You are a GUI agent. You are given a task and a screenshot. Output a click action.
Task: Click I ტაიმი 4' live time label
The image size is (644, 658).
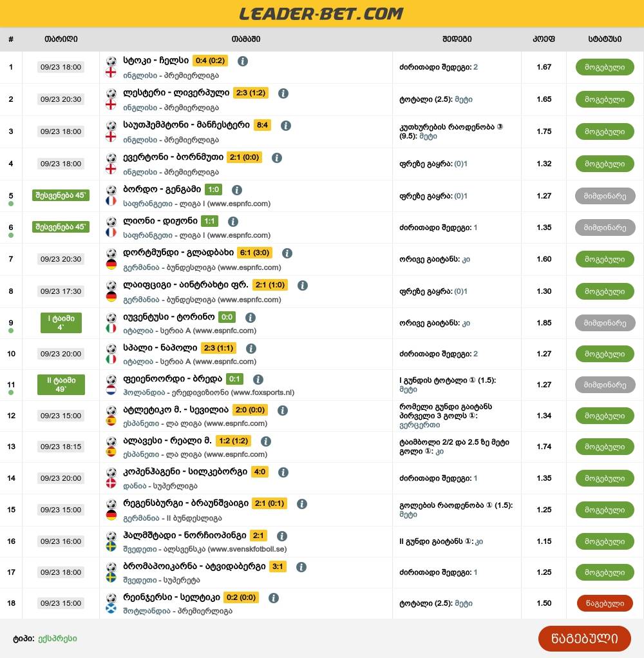[x=61, y=323]
